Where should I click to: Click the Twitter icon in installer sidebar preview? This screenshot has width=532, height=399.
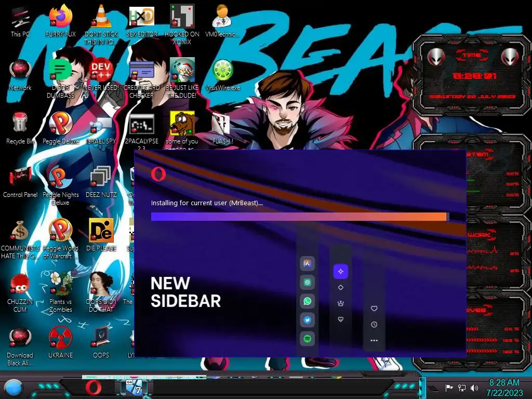click(x=307, y=320)
